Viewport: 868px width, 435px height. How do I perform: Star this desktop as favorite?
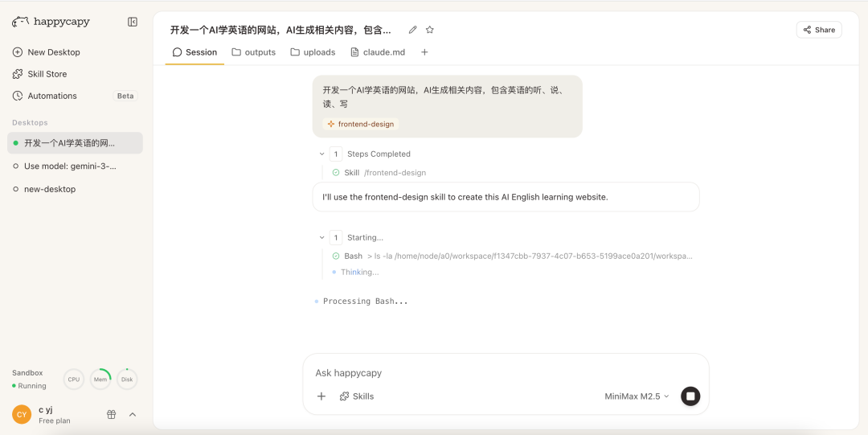click(429, 30)
